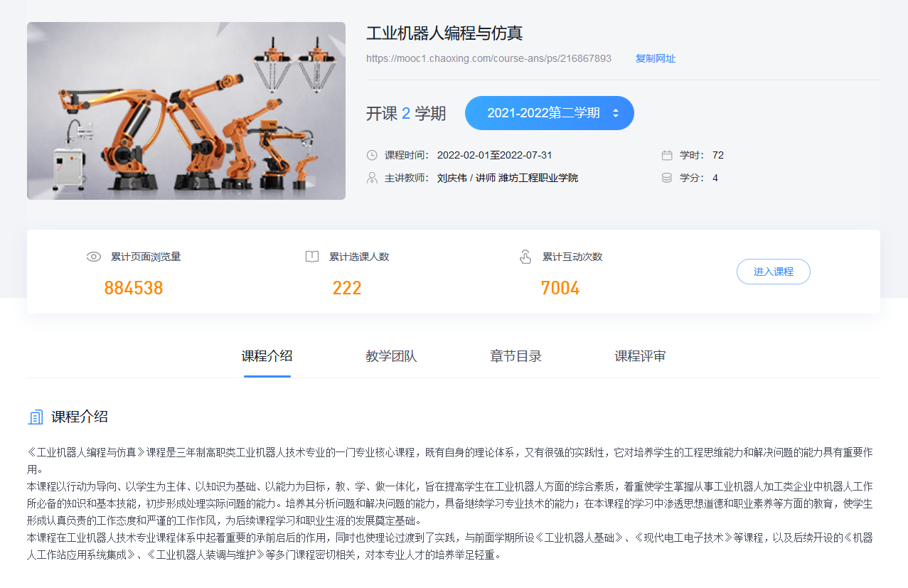The height and width of the screenshot is (588, 908).
Task: Click the paragraph starting 本课程在工业机器人技术专业
Action: pos(451,546)
